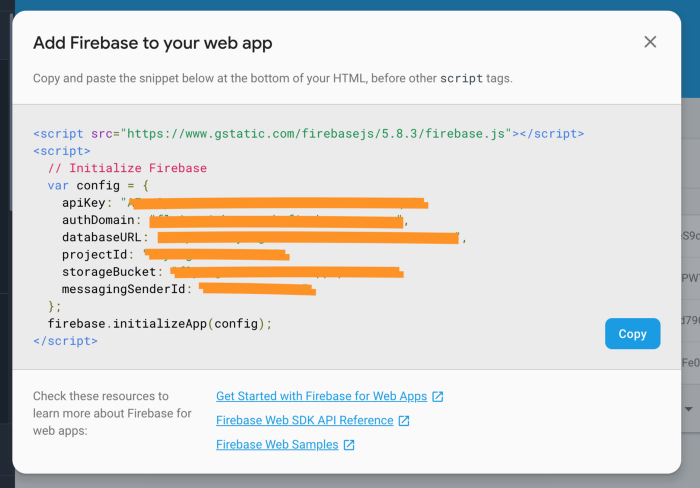Open Firebase Web SDK API Reference link
700x488 pixels.
coord(304,421)
